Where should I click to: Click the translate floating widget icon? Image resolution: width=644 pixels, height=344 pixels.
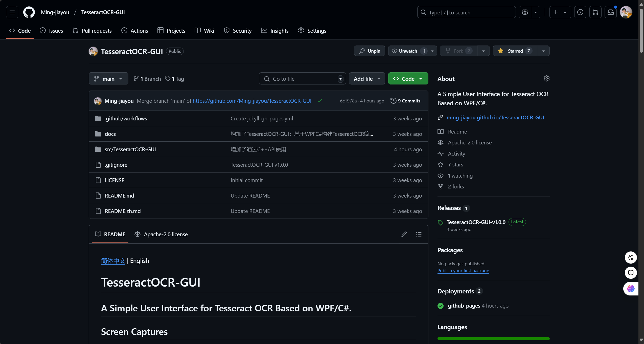pyautogui.click(x=631, y=257)
